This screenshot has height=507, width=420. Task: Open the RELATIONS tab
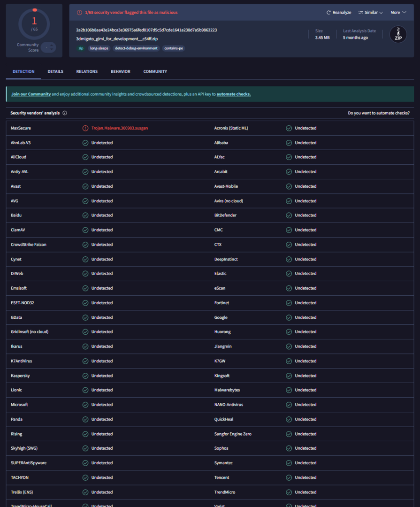click(87, 71)
